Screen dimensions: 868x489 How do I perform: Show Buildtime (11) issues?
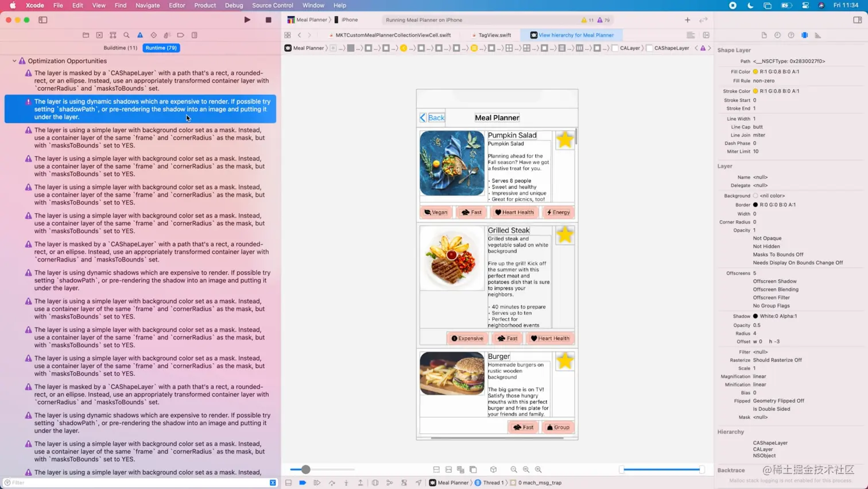pyautogui.click(x=120, y=48)
